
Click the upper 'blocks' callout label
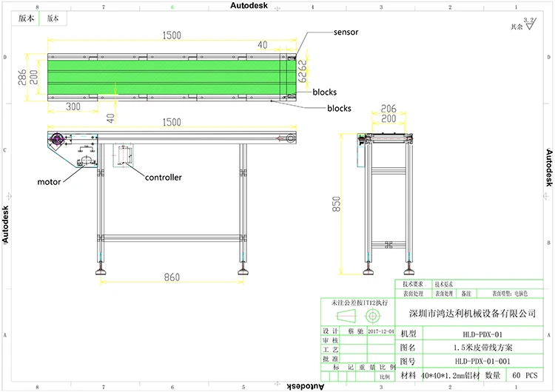324,92
